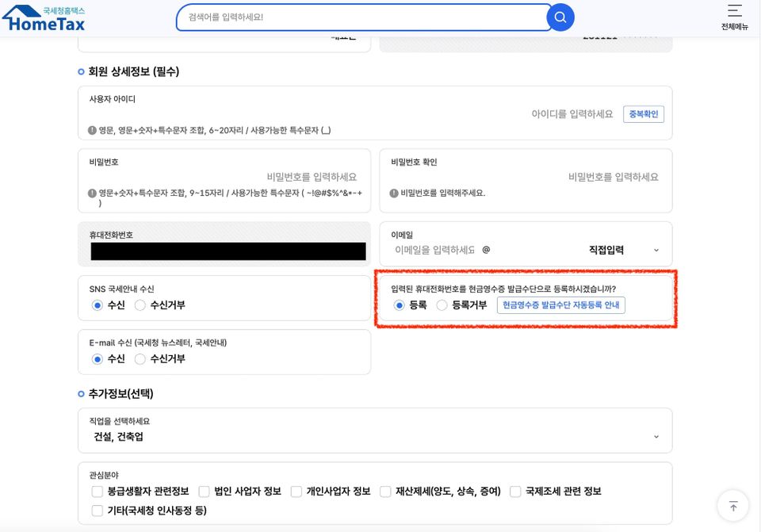Open the 직접입력 email domain dropdown
This screenshot has height=532, width=761.
pyautogui.click(x=624, y=250)
